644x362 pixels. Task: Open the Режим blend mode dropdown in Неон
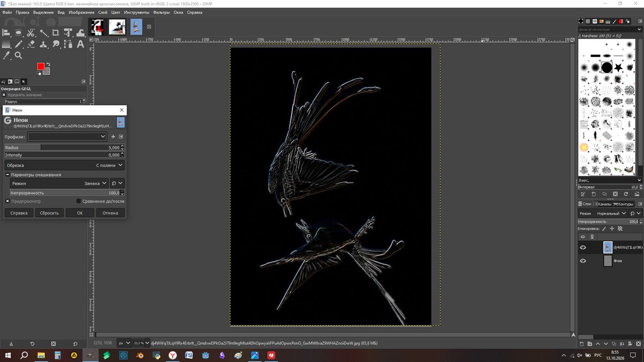pos(59,183)
